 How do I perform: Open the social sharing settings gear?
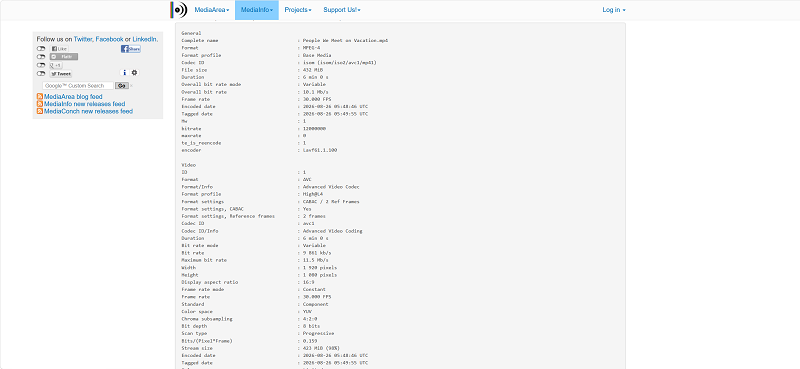(135, 73)
